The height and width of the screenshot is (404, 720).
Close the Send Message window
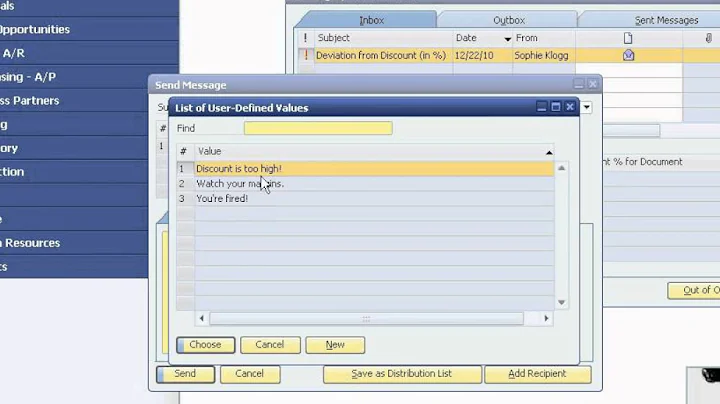593,84
